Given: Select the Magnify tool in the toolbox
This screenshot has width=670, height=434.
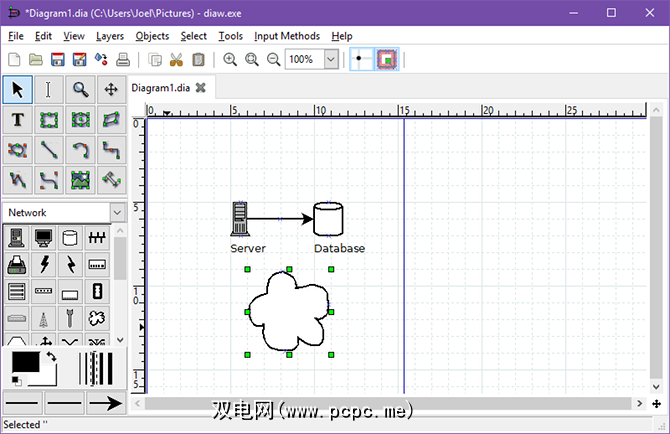Looking at the screenshot, I should tap(80, 90).
